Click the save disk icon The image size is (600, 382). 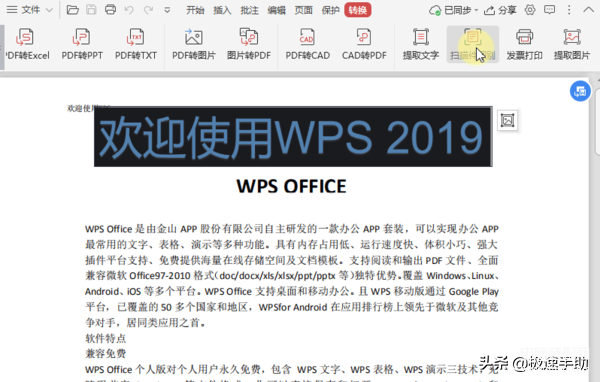91,10
